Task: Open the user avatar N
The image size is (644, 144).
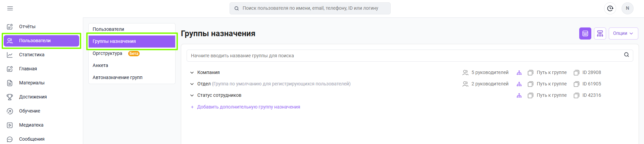Action: (628, 8)
